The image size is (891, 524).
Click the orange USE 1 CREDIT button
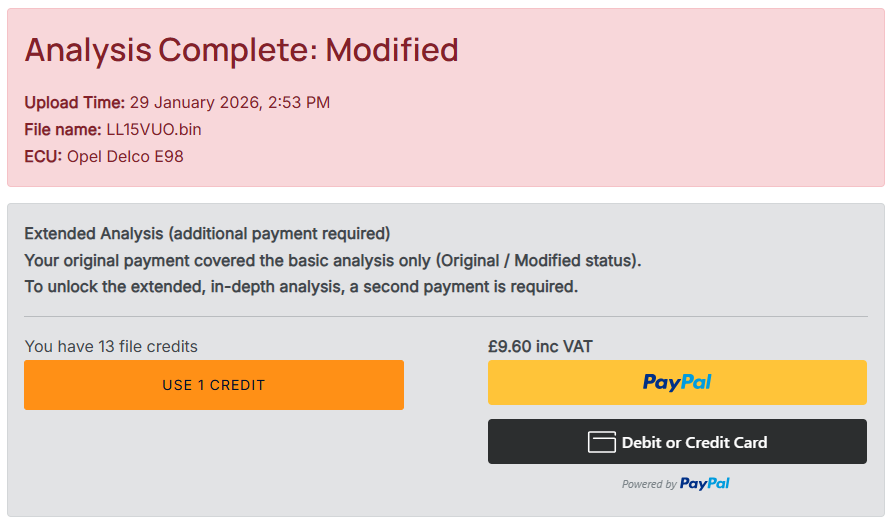click(214, 385)
